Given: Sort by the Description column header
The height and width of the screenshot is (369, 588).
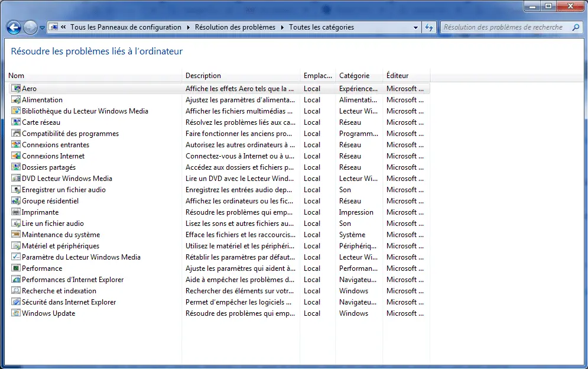Looking at the screenshot, I should (x=241, y=76).
